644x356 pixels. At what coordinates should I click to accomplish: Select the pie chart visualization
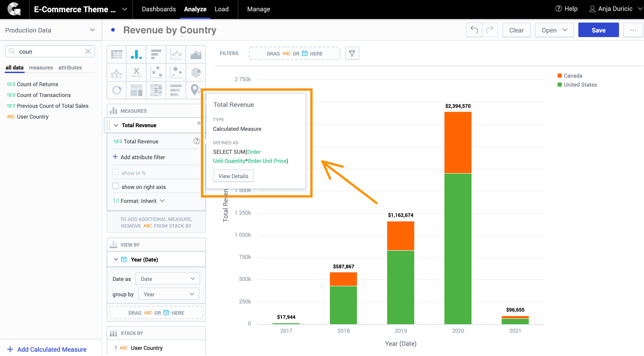(x=195, y=72)
